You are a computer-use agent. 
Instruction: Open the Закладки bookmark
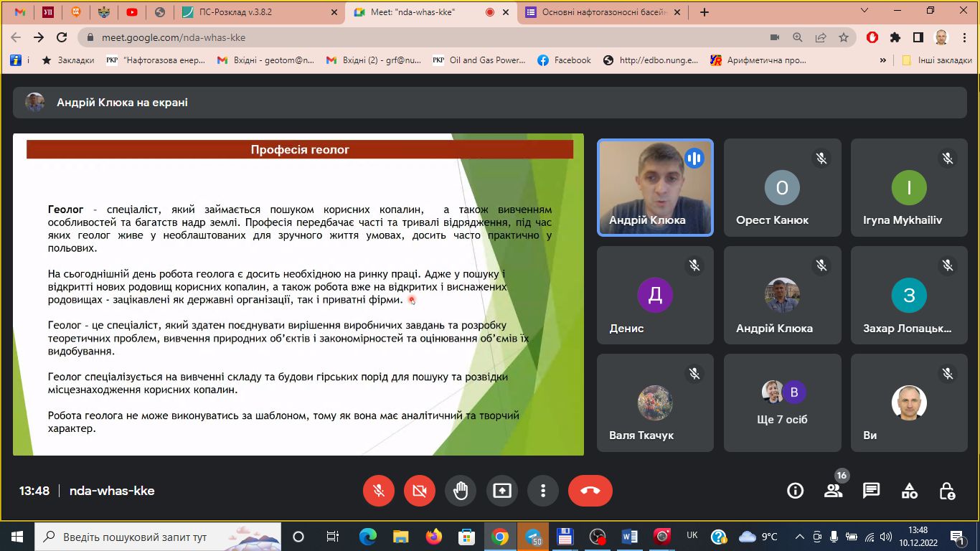click(x=67, y=60)
